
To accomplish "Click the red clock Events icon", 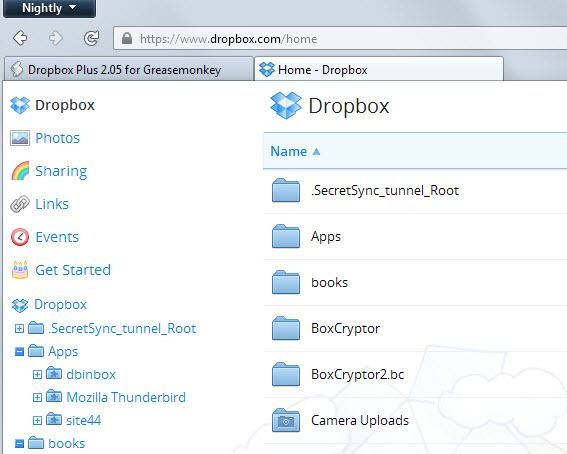I will pyautogui.click(x=20, y=237).
